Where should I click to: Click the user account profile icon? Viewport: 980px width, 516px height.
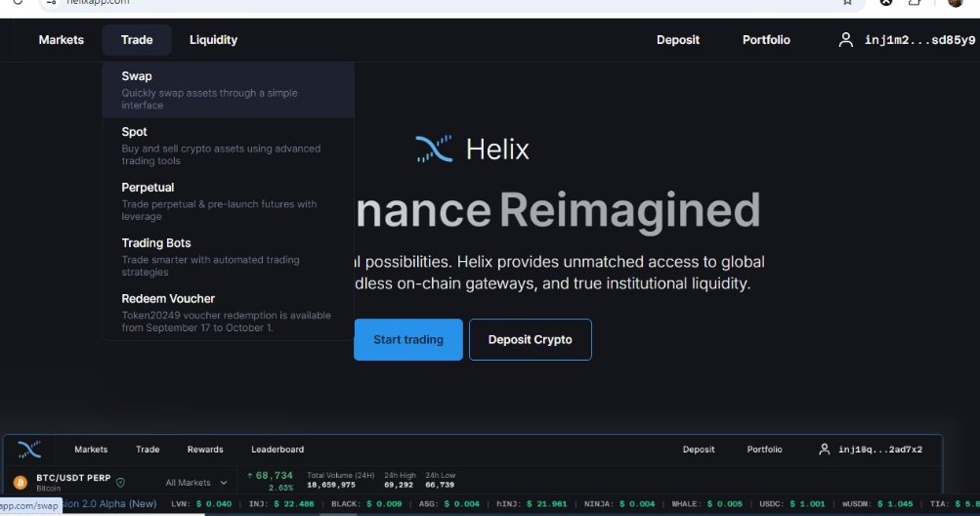[x=845, y=40]
